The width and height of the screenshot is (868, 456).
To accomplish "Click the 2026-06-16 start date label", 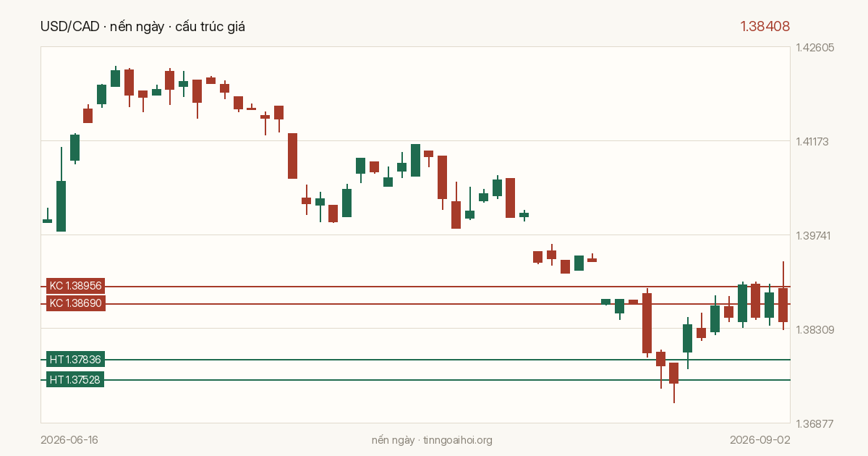I will [69, 440].
